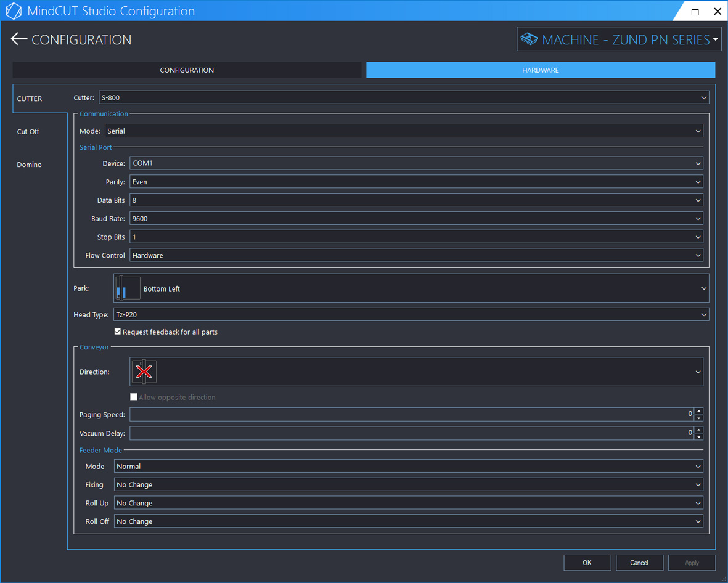Open the Cutter S-800 dropdown
Viewport: 728px width, 583px height.
click(404, 97)
